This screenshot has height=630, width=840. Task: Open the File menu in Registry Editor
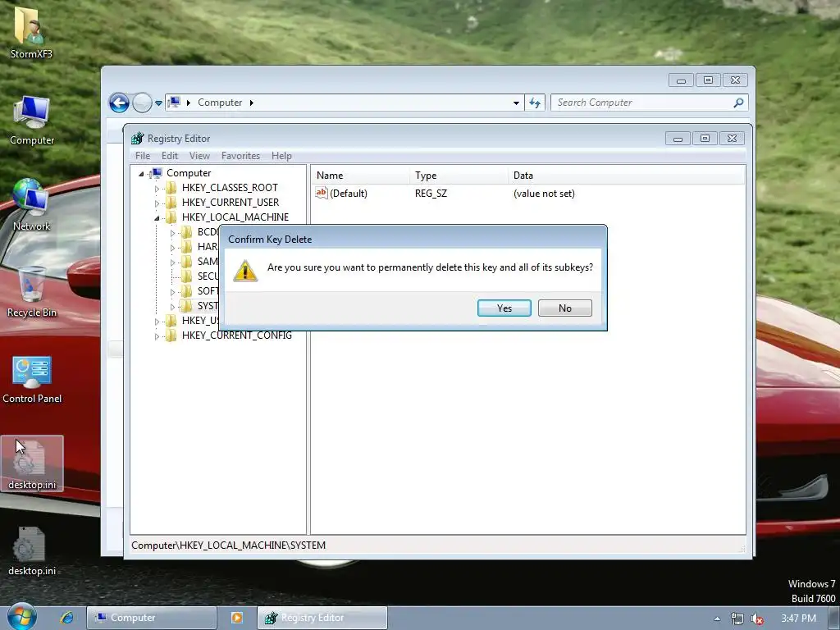[143, 156]
